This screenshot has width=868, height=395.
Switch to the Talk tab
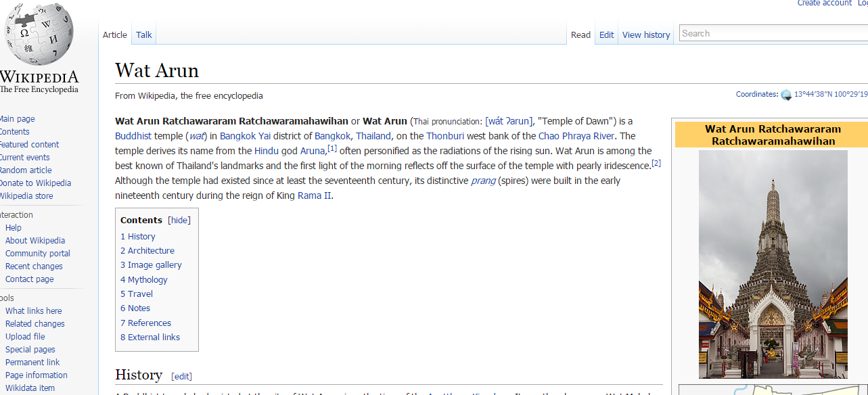tap(144, 35)
